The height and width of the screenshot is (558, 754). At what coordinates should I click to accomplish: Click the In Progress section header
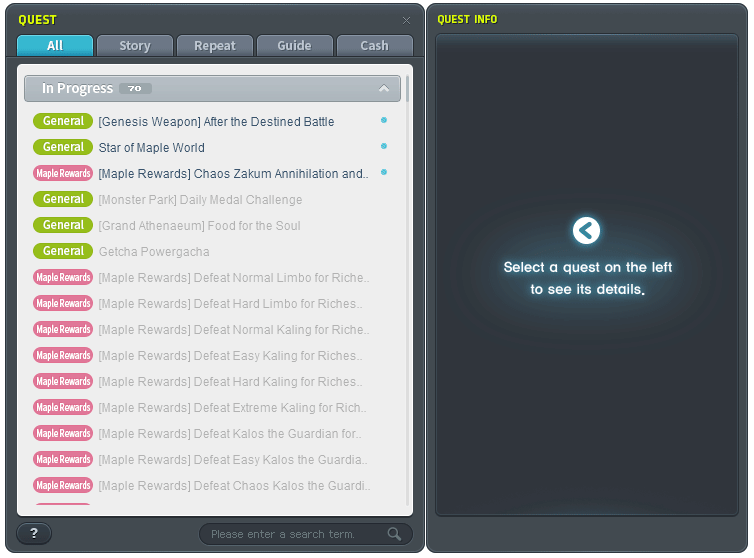click(x=212, y=89)
